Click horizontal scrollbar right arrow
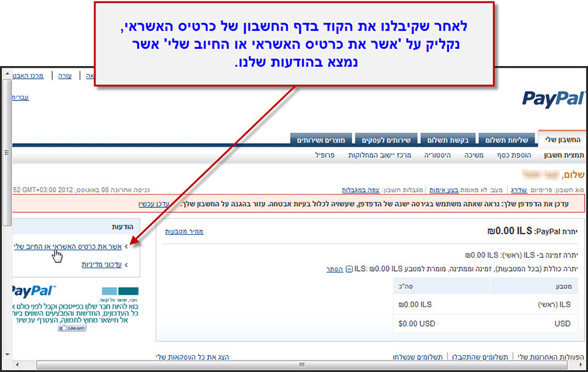The image size is (588, 372). click(581, 365)
